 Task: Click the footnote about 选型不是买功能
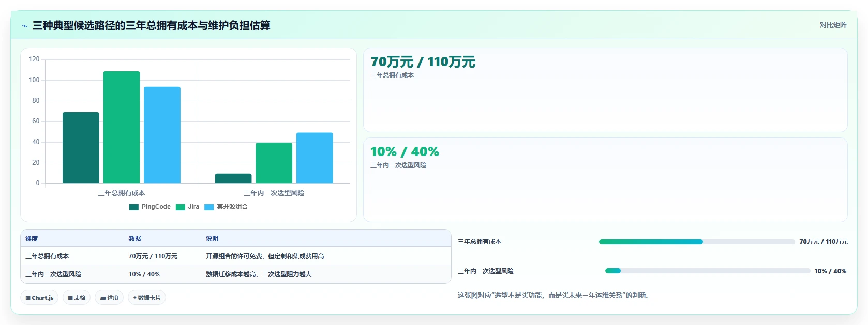[x=553, y=296]
